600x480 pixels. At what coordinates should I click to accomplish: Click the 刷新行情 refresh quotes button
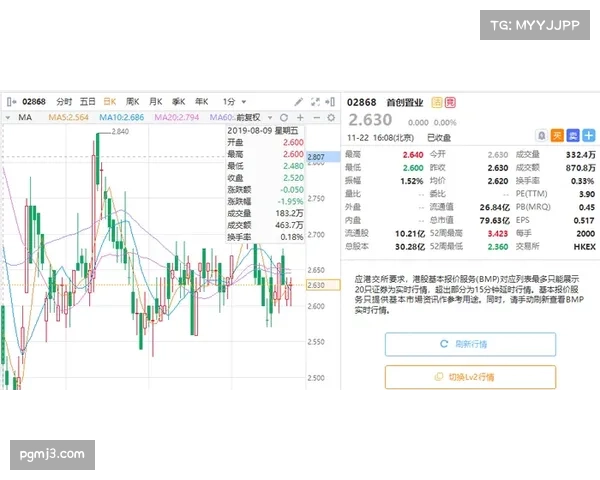pos(470,344)
